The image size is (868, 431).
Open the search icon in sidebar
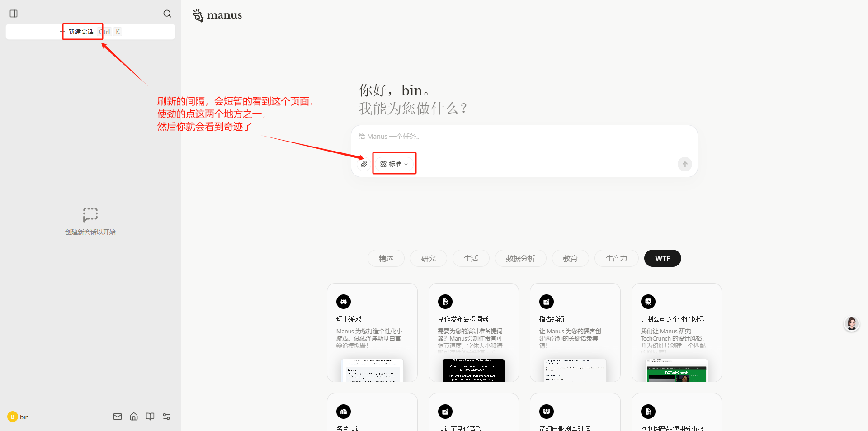click(x=167, y=14)
